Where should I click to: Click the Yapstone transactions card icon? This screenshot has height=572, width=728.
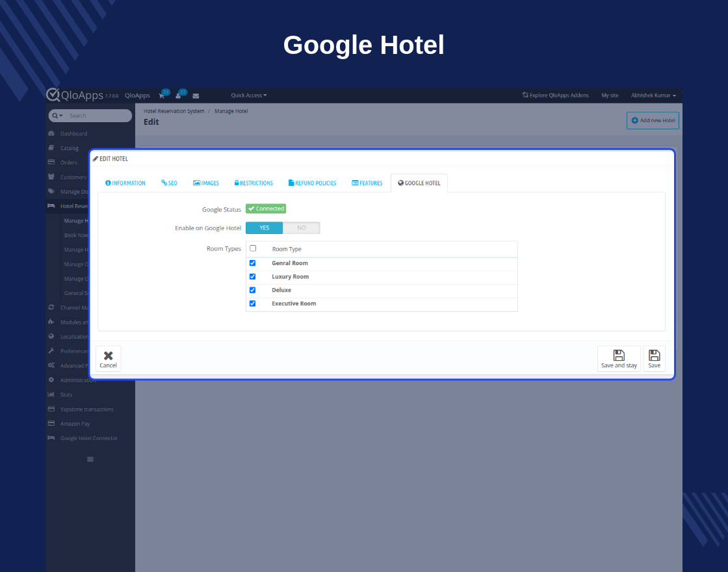pos(51,409)
